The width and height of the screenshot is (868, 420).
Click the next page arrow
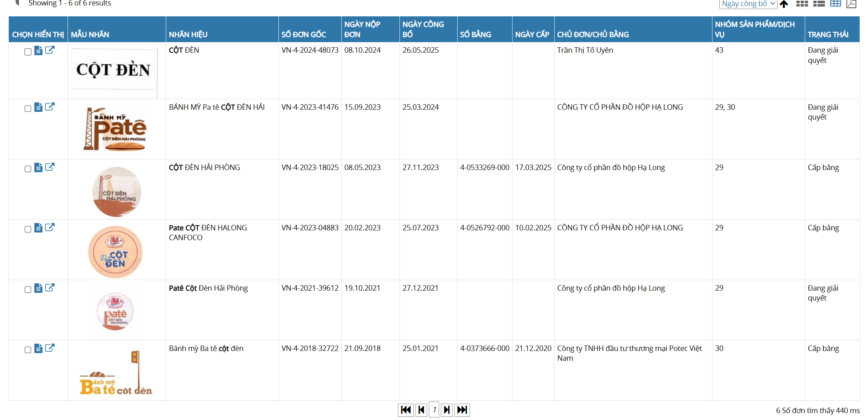point(447,410)
